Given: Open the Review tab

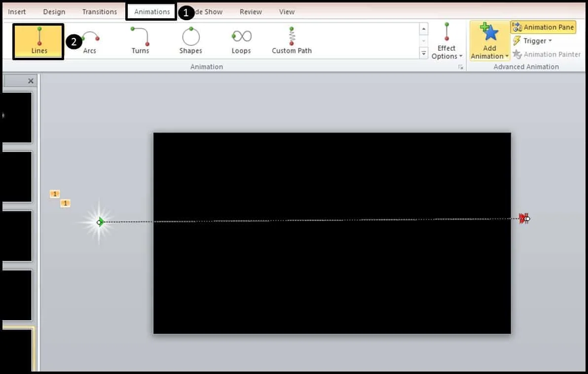Looking at the screenshot, I should coord(251,12).
